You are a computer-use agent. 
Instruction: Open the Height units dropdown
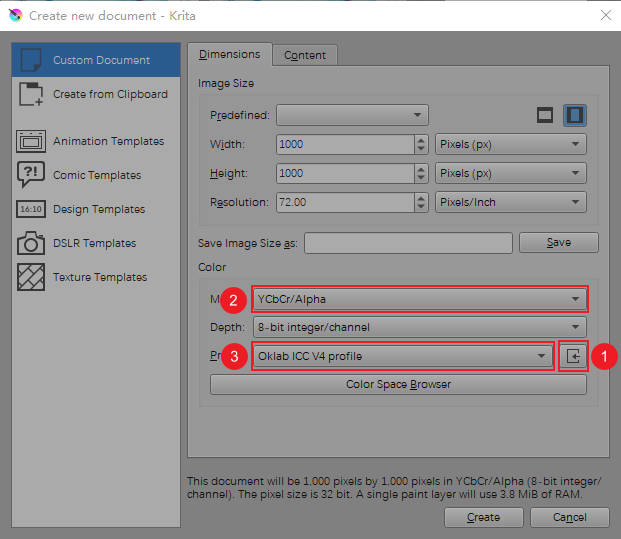point(511,173)
